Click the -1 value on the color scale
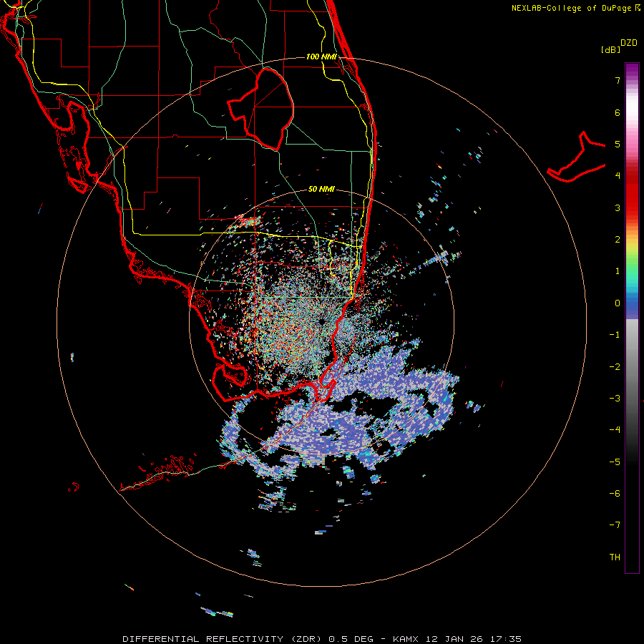Image resolution: width=644 pixels, height=644 pixels. [615, 335]
